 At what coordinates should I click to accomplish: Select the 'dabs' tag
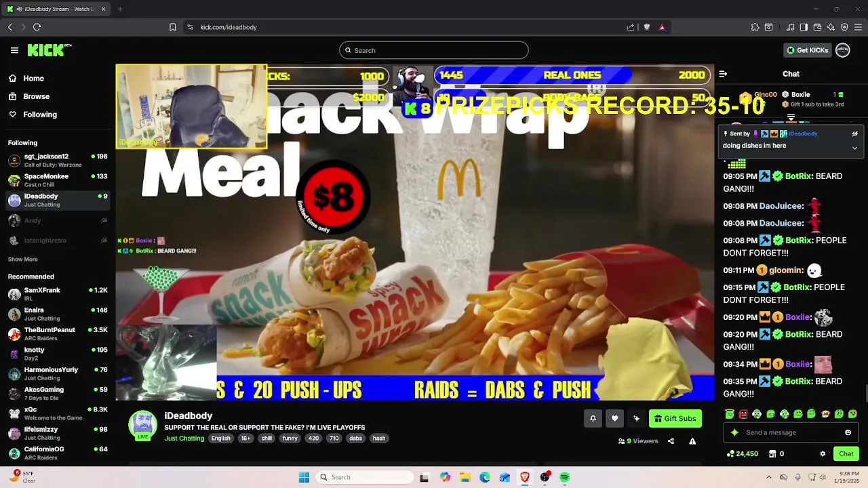click(355, 439)
